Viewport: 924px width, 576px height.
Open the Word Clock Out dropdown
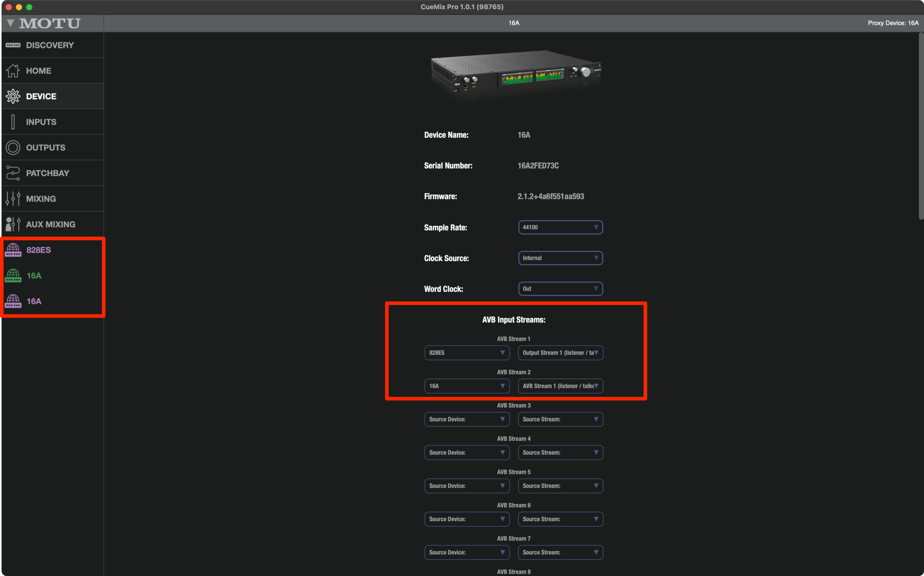[x=560, y=289]
